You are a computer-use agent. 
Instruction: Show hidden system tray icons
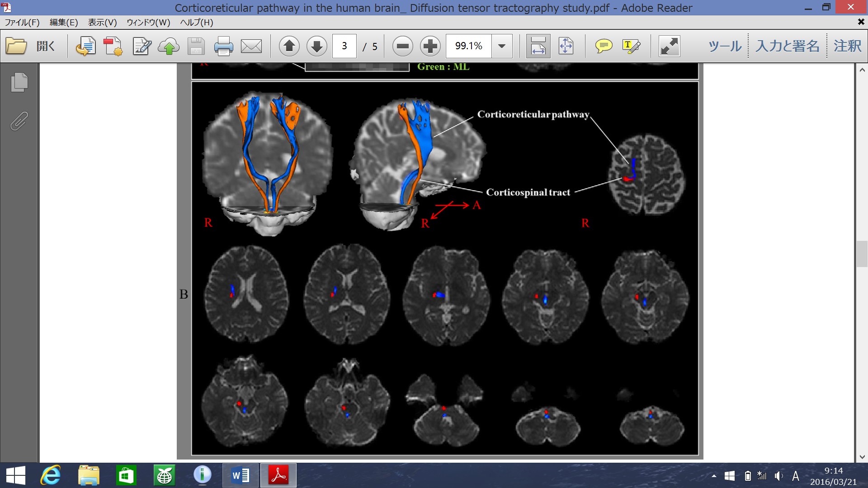coord(714,476)
